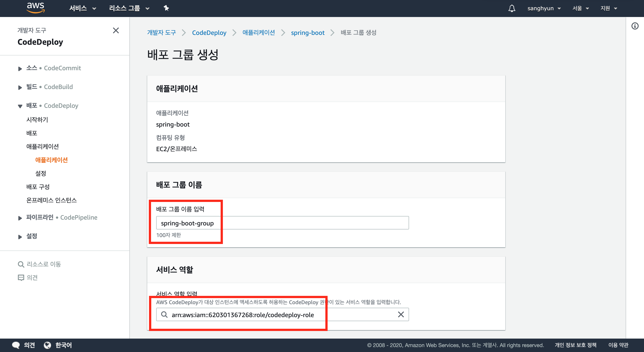Viewport: 644px width, 352px height.
Task: Open the info panel icon at the right
Action: coord(635,26)
